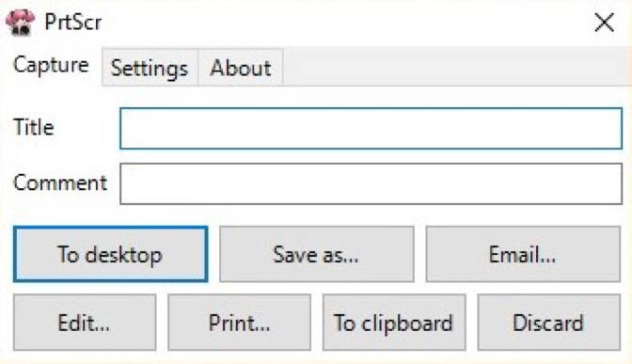Click inside the Title text field
This screenshot has height=364, width=632.
point(371,128)
